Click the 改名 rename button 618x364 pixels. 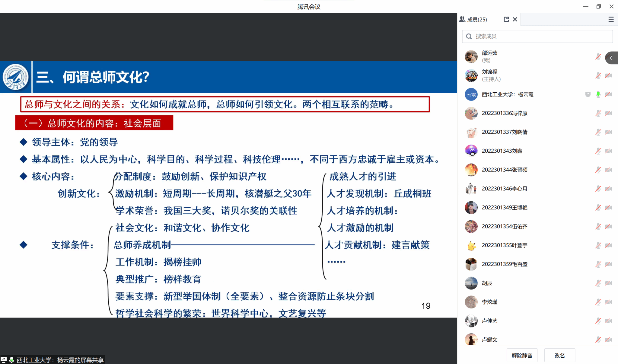(559, 355)
